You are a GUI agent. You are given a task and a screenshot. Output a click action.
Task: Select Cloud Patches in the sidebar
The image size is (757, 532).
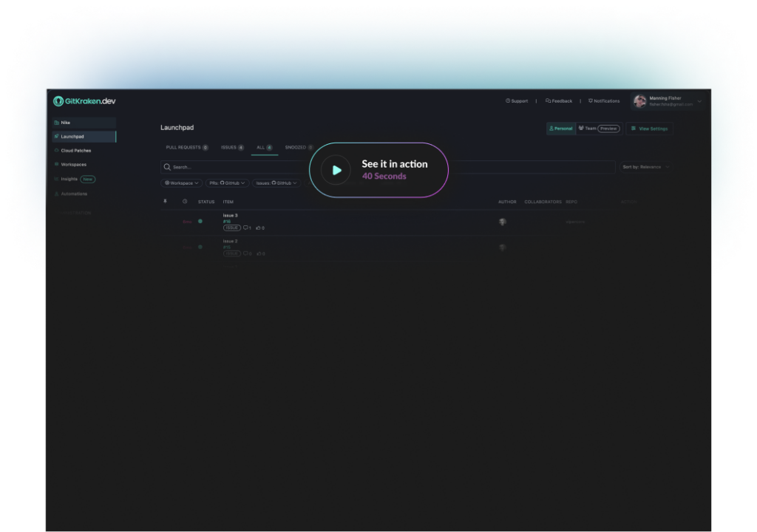[75, 150]
